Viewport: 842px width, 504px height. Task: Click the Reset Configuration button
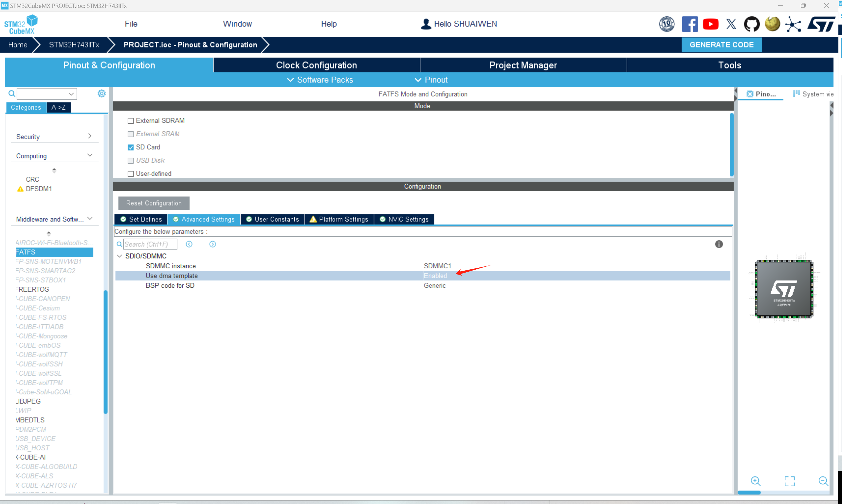[154, 203]
